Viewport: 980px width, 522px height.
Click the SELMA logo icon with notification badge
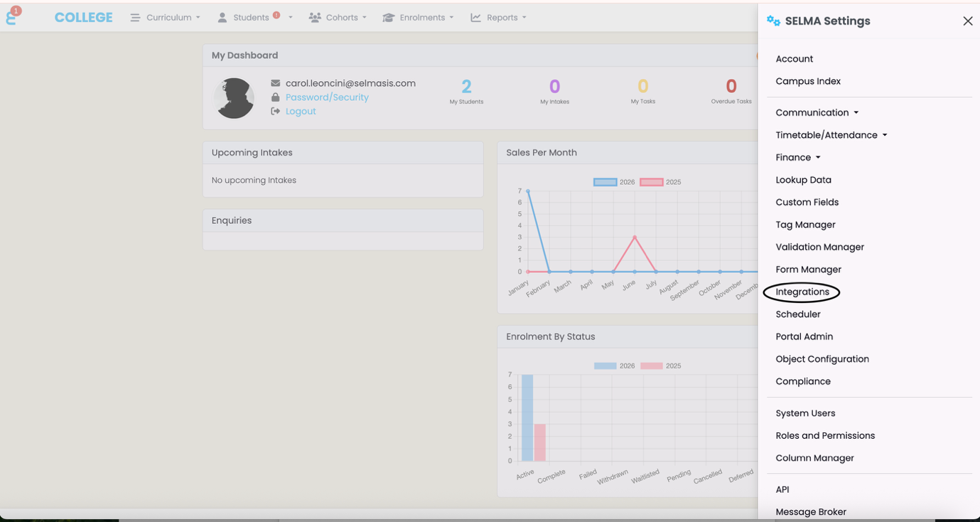click(x=12, y=17)
